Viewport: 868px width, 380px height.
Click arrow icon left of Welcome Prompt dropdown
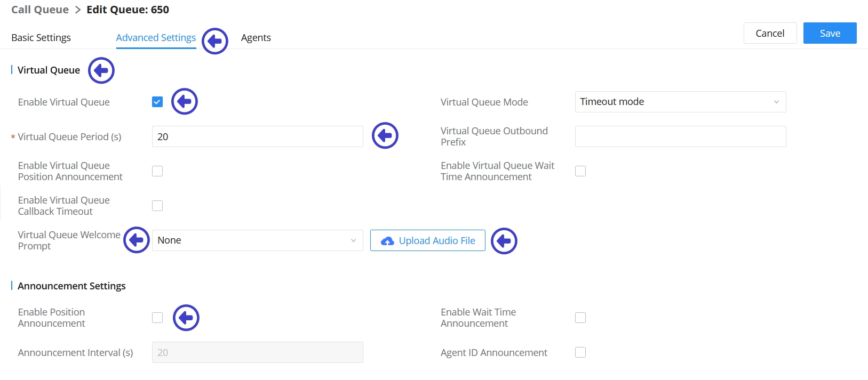click(x=137, y=240)
